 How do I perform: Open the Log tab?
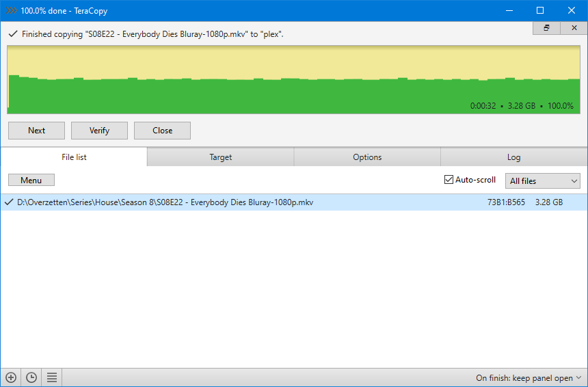(513, 157)
